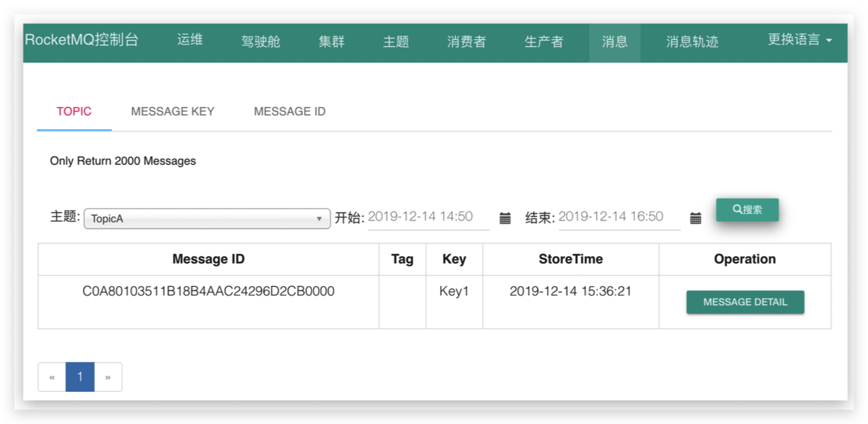Click the topic selector's dropdown arrow
The height and width of the screenshot is (424, 868).
coord(319,218)
